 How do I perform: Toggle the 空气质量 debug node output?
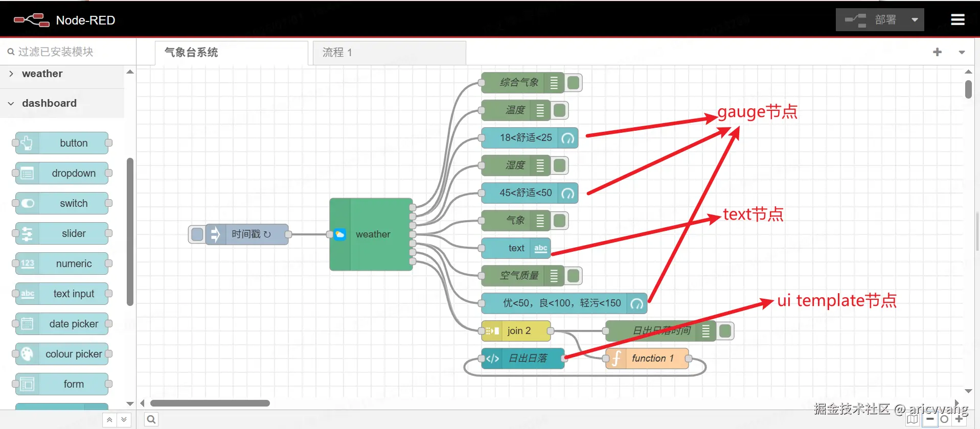click(574, 276)
